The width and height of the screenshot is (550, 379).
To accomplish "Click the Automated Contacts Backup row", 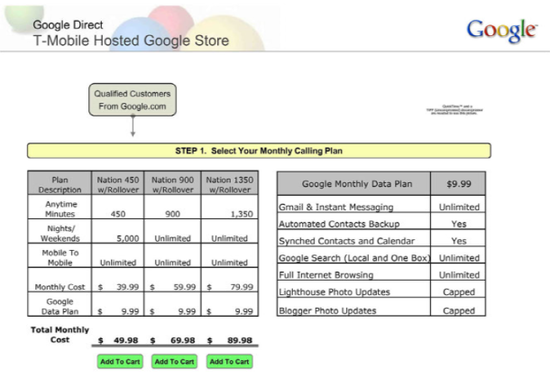I will (x=381, y=221).
